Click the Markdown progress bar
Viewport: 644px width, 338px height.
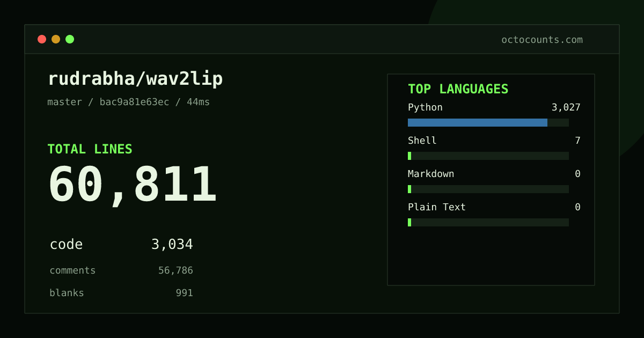pyautogui.click(x=488, y=189)
